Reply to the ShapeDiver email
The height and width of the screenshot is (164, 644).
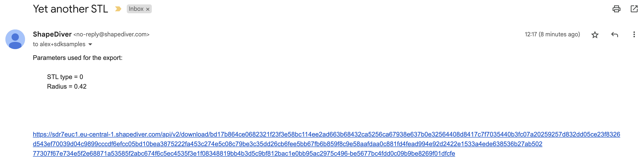click(x=615, y=35)
